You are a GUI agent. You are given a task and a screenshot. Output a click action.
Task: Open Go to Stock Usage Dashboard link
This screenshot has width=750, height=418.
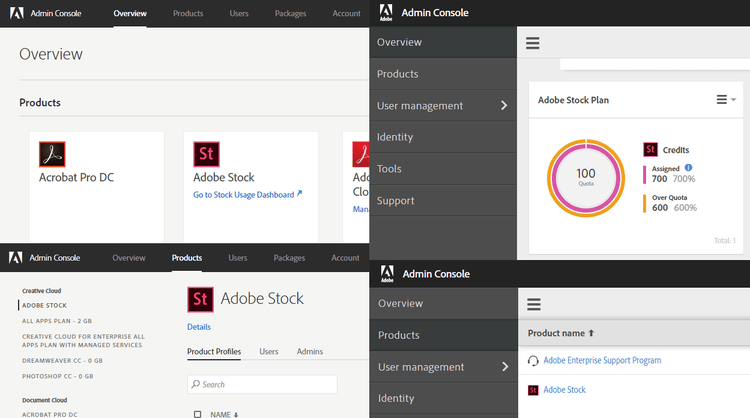(243, 195)
